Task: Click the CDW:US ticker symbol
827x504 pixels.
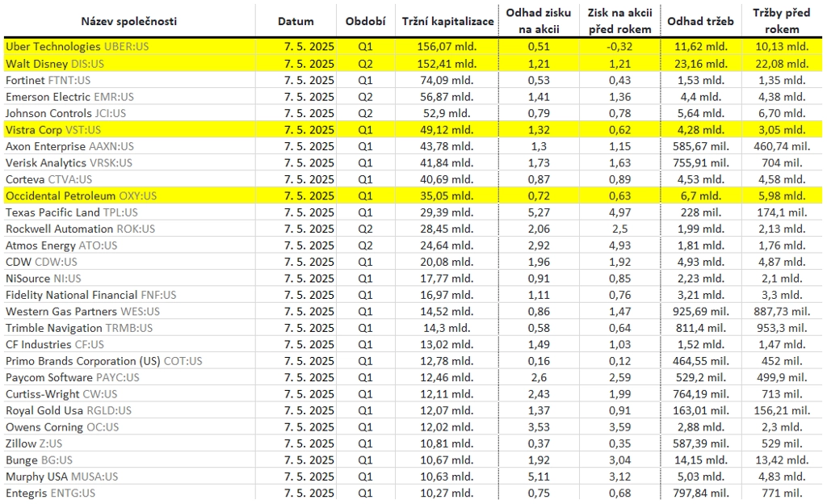Action: point(56,262)
